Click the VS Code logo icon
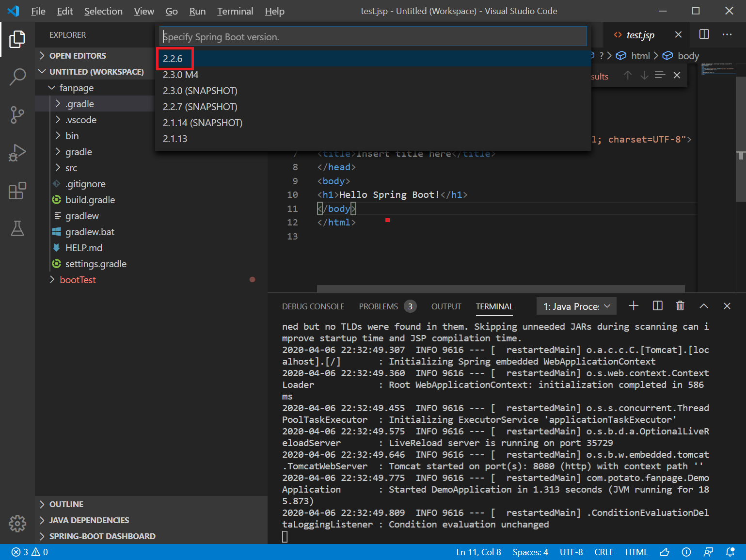This screenshot has height=560, width=746. pyautogui.click(x=13, y=11)
